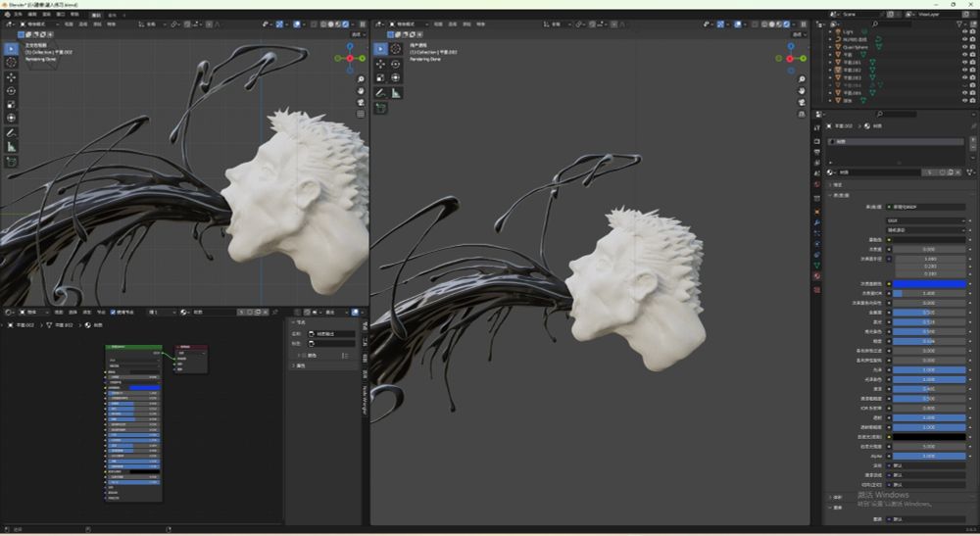The height and width of the screenshot is (536, 980).
Task: Open the Material properties tab icon
Action: tap(816, 276)
